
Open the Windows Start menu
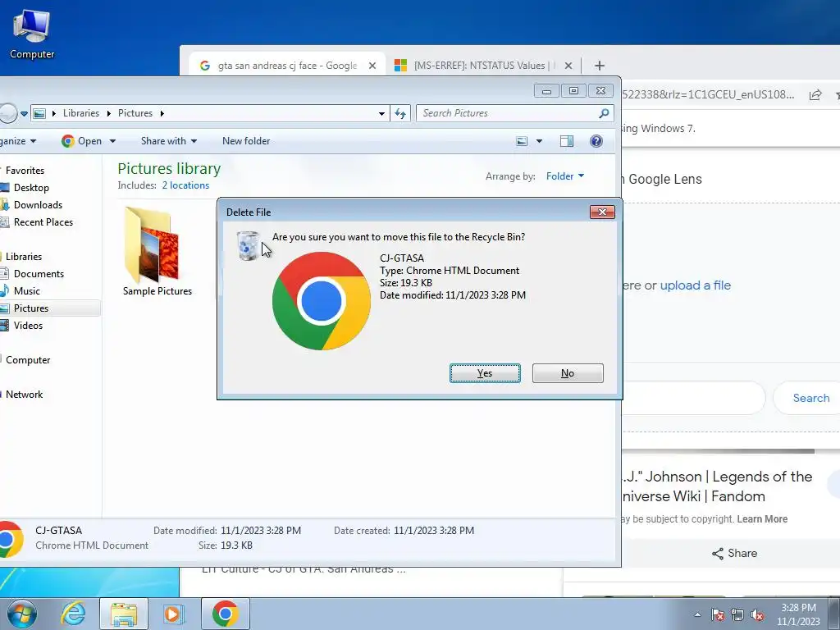[21, 614]
